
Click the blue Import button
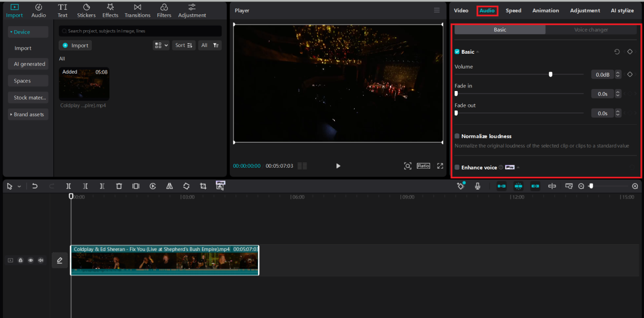(75, 46)
